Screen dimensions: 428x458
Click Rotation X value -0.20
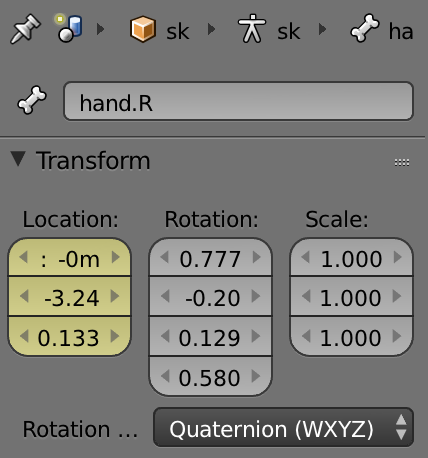coord(210,297)
